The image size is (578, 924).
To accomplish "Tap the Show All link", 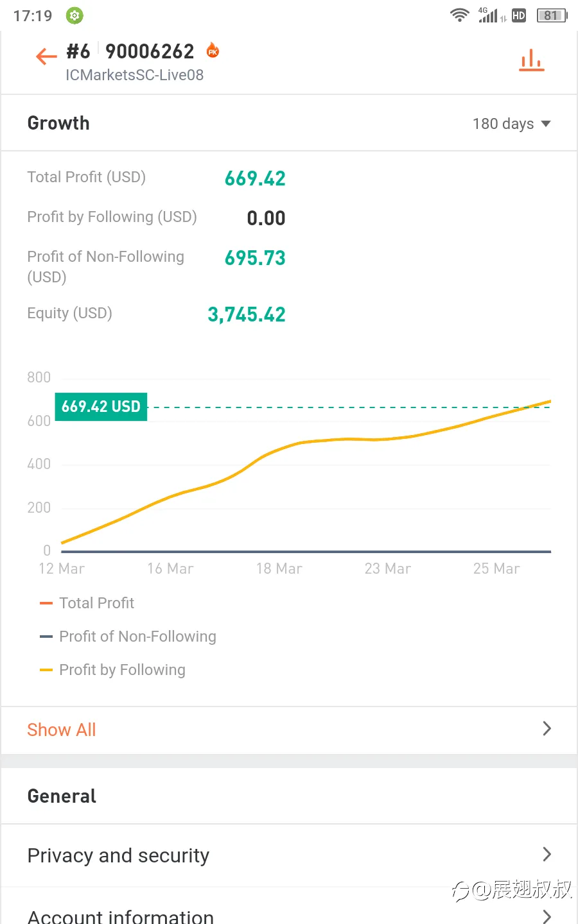I will coord(62,730).
